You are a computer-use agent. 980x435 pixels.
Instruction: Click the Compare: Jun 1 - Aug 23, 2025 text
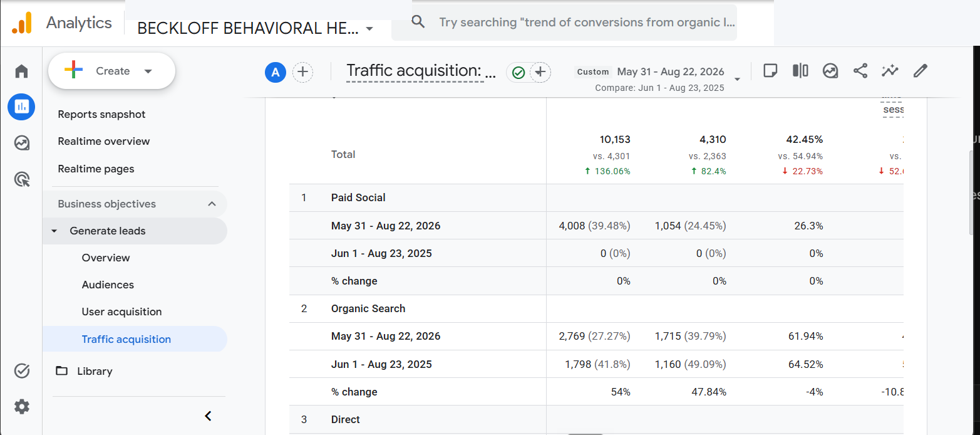pos(659,88)
